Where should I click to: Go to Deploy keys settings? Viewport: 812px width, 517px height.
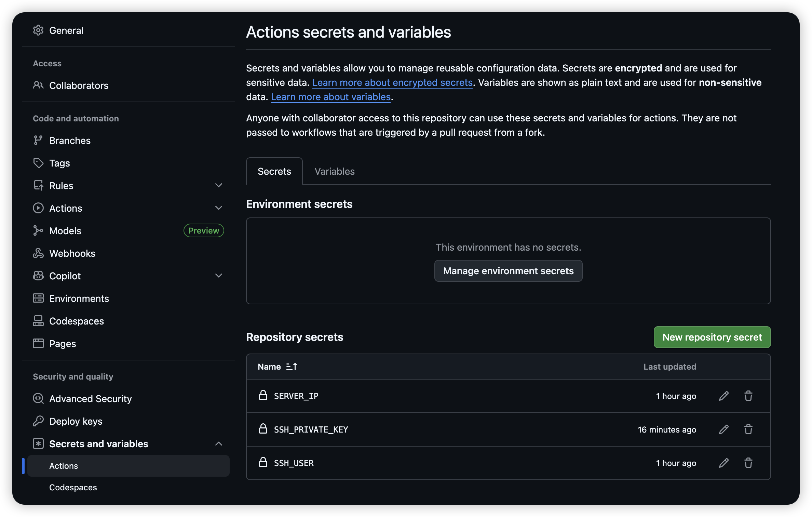point(76,421)
